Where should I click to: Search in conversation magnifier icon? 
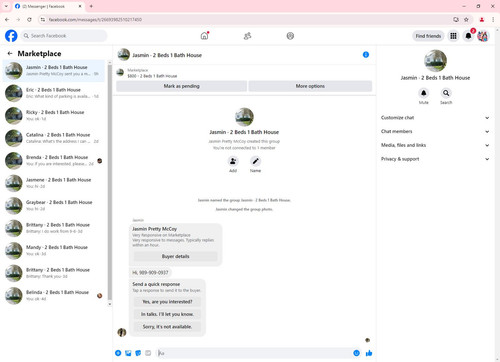(446, 93)
